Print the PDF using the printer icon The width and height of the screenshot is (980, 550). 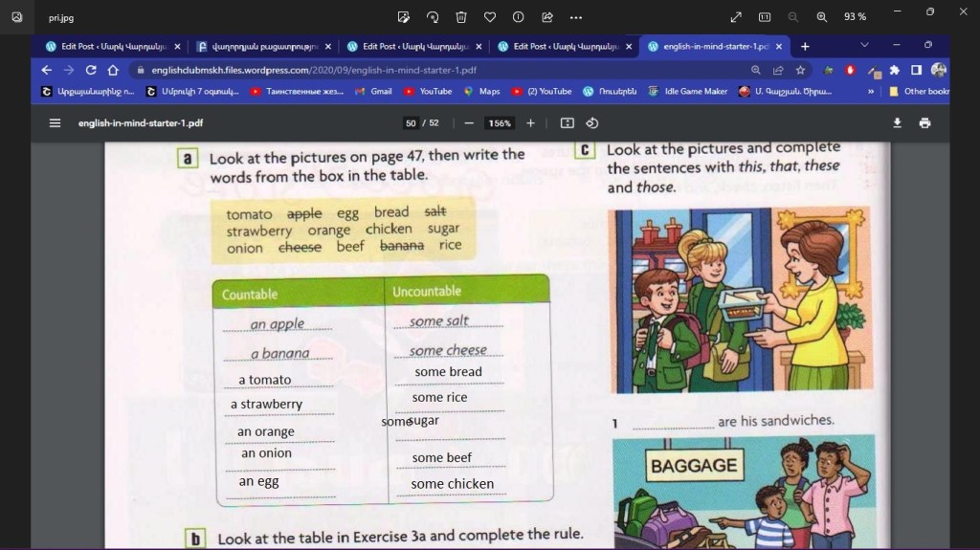coord(924,122)
